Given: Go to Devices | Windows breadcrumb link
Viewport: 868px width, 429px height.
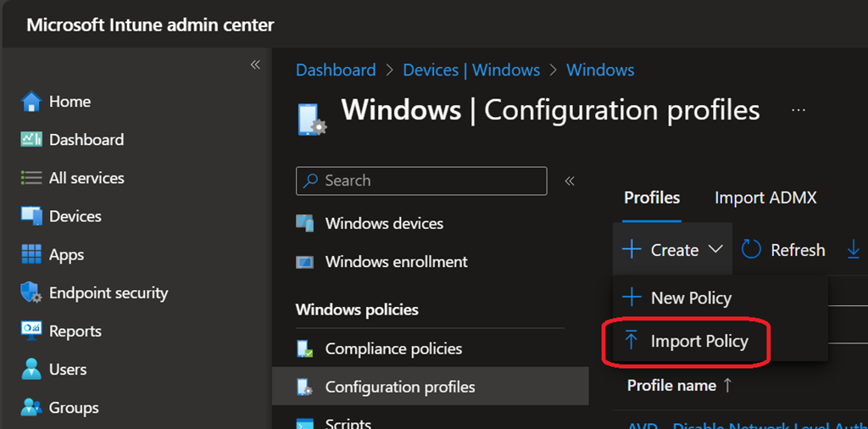Looking at the screenshot, I should (x=471, y=70).
